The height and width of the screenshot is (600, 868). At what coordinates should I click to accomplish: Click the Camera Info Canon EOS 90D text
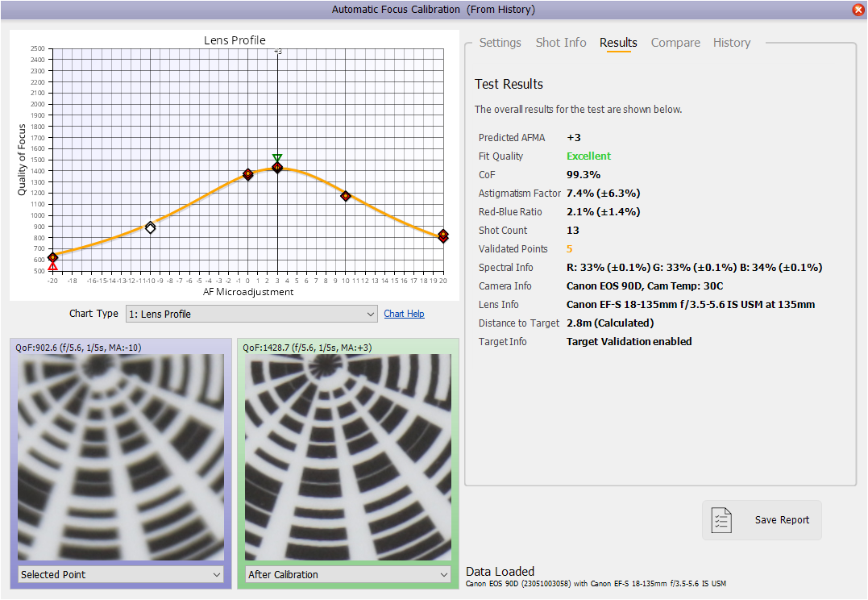pyautogui.click(x=645, y=286)
